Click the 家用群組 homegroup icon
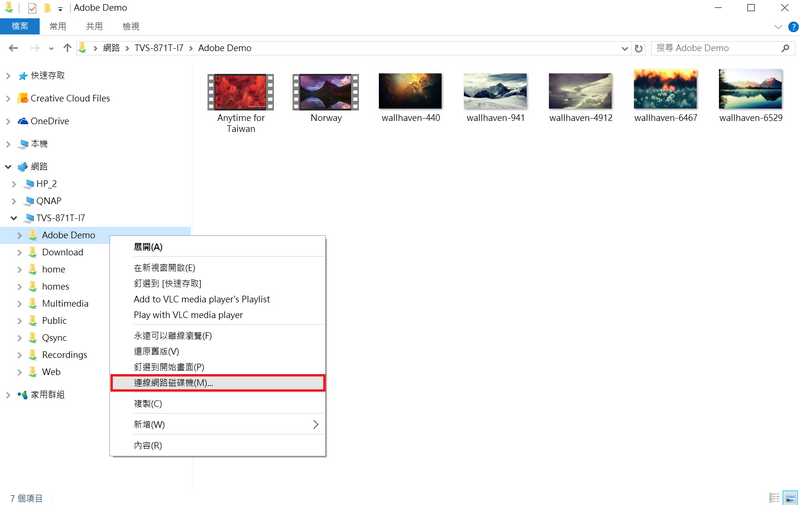The height and width of the screenshot is (505, 800). pyautogui.click(x=22, y=395)
